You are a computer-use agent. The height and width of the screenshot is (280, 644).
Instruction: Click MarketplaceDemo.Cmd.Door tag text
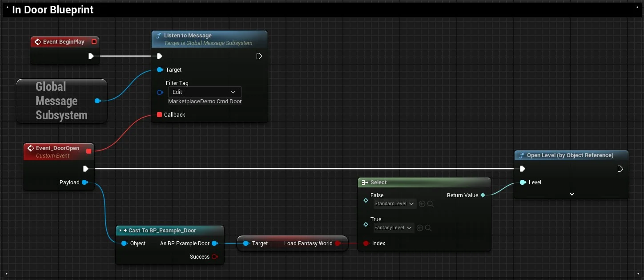205,101
